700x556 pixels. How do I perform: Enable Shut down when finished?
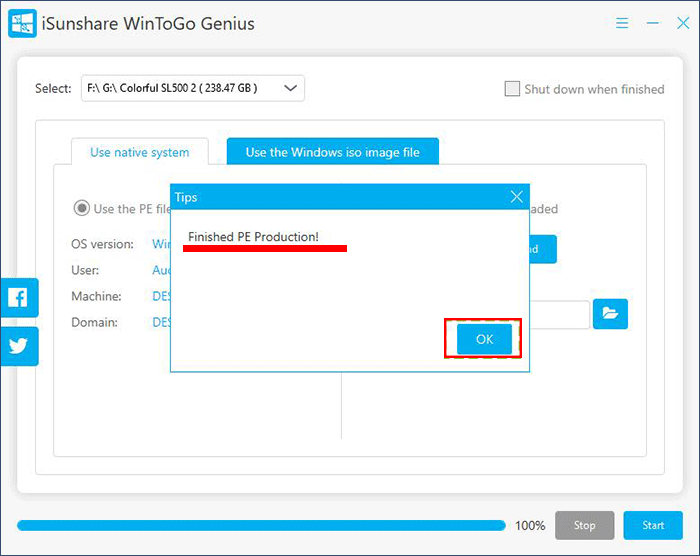click(x=513, y=89)
